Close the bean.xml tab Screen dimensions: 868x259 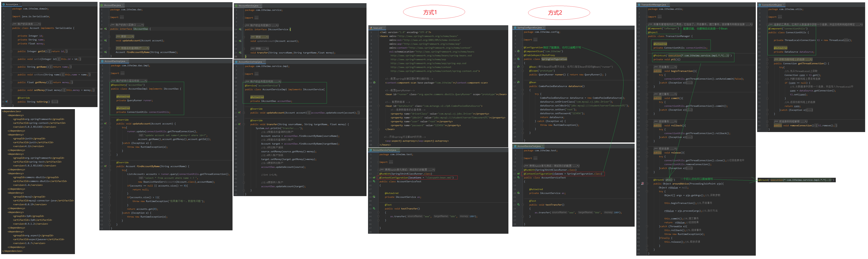pos(384,28)
